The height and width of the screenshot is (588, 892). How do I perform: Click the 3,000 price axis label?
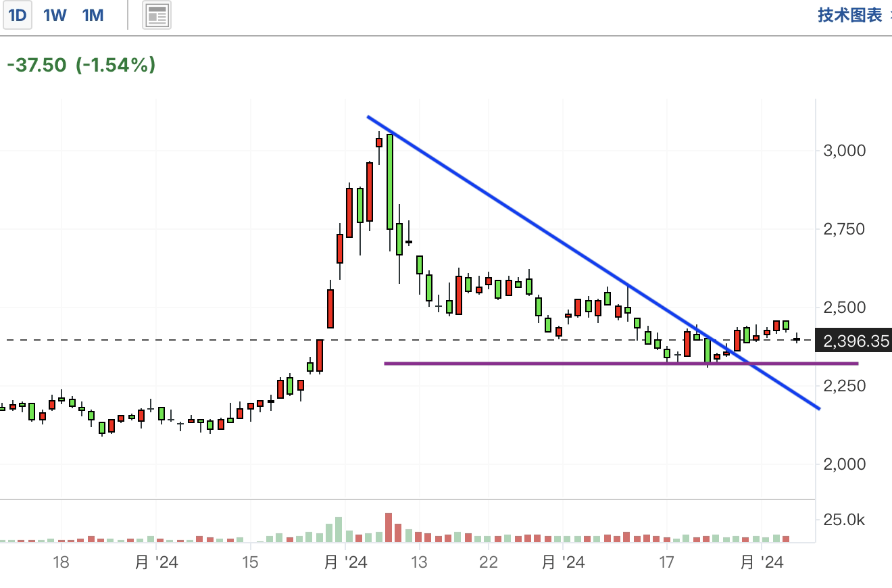(844, 151)
